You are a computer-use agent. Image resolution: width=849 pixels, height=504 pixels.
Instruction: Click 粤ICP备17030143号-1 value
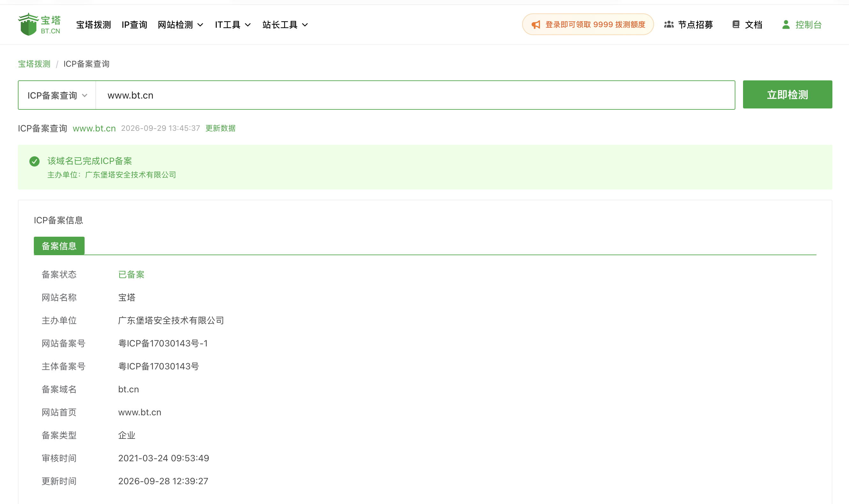point(163,344)
